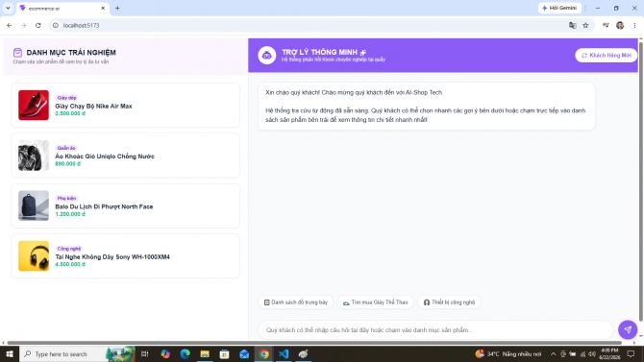Click the shopping bag catalog icon
The height and width of the screenshot is (362, 644).
pos(17,53)
